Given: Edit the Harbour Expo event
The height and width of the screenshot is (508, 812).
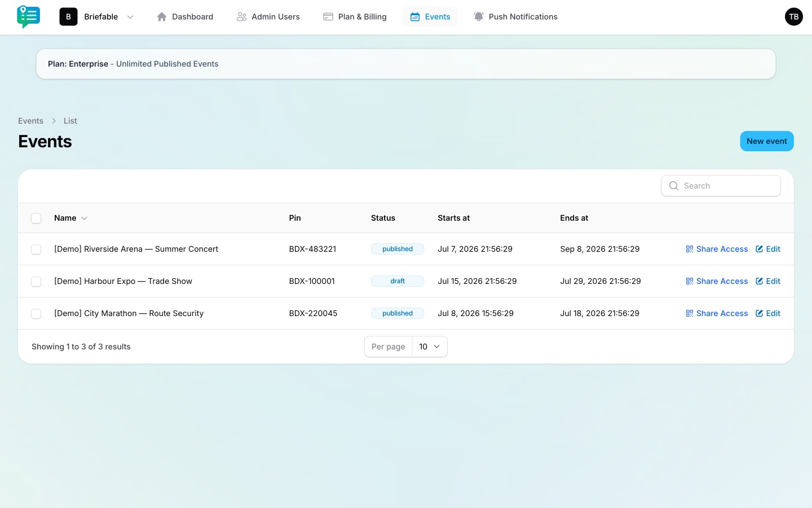Looking at the screenshot, I should click(x=768, y=281).
